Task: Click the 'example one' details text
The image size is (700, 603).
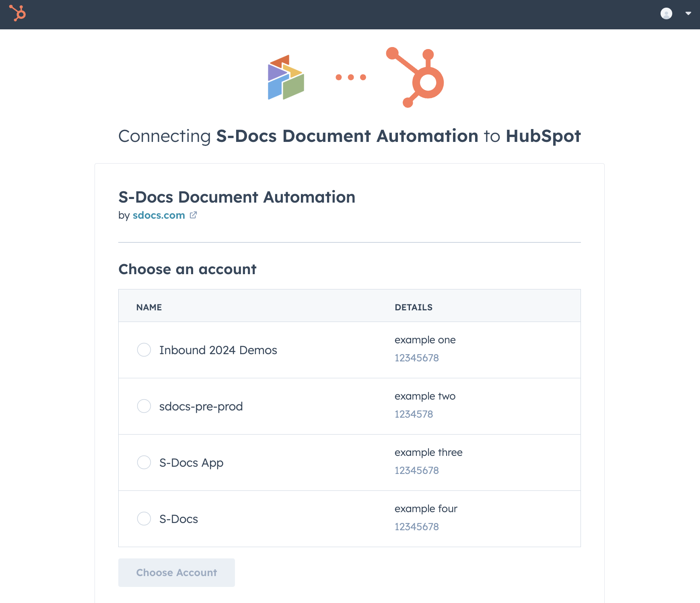Action: tap(425, 340)
